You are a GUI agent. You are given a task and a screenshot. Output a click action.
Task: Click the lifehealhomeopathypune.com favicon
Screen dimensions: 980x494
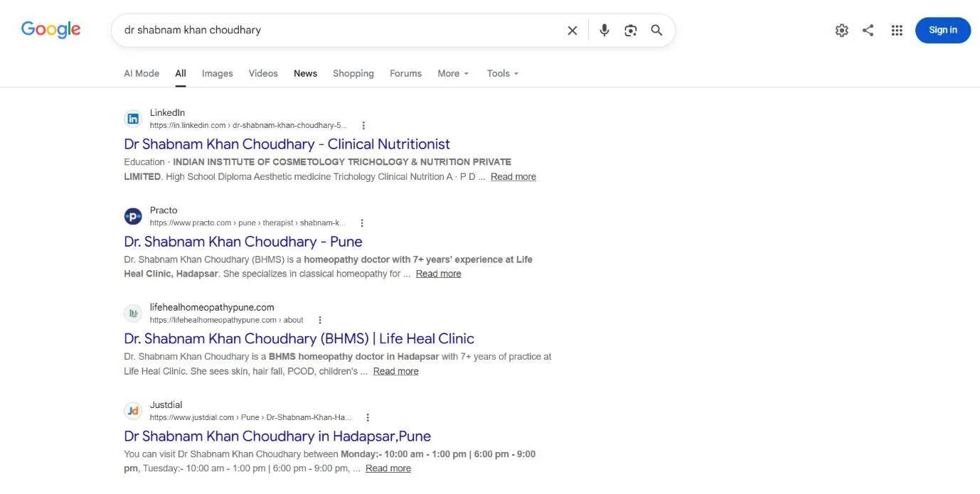click(x=133, y=313)
